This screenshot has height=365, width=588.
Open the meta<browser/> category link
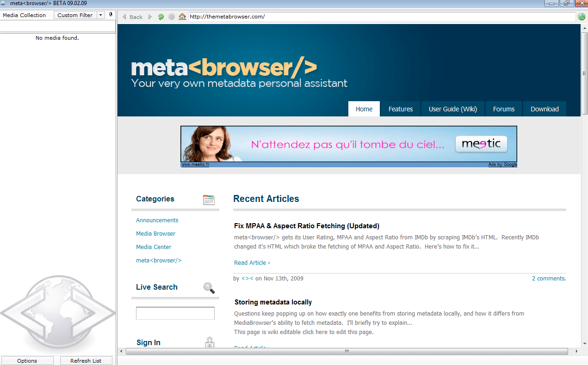159,261
